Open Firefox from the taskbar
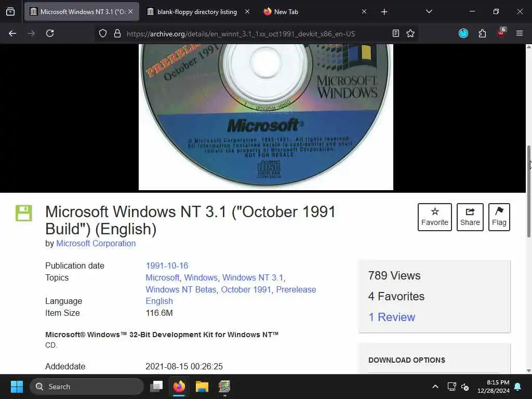Screen dimensions: 532x399 point(179,387)
